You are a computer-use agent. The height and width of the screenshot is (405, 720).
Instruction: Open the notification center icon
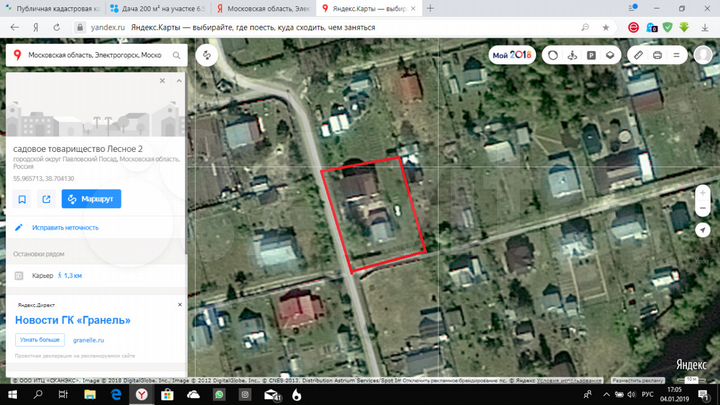pos(703,394)
